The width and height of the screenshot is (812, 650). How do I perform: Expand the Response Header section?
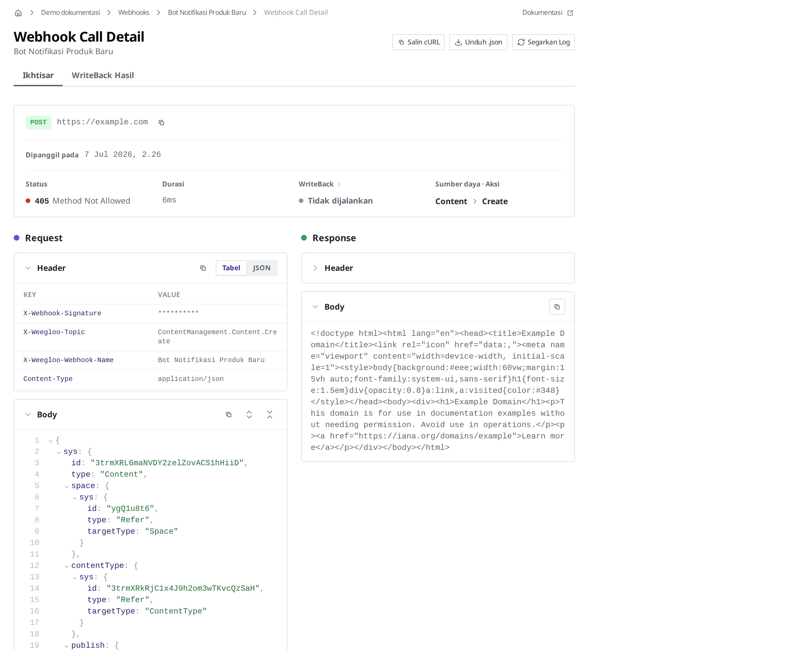(x=315, y=268)
